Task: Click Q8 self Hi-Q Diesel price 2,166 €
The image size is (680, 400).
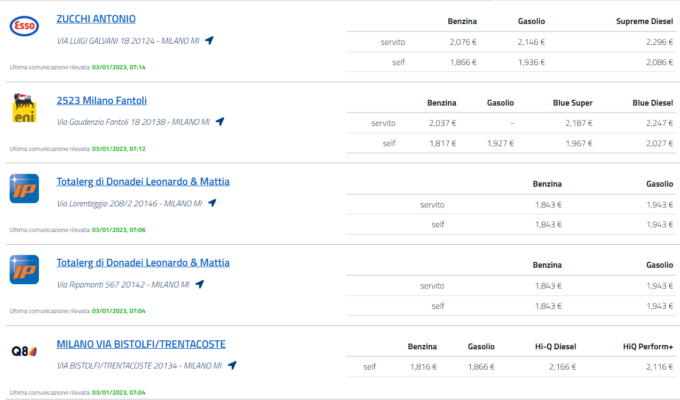Action: tap(562, 367)
